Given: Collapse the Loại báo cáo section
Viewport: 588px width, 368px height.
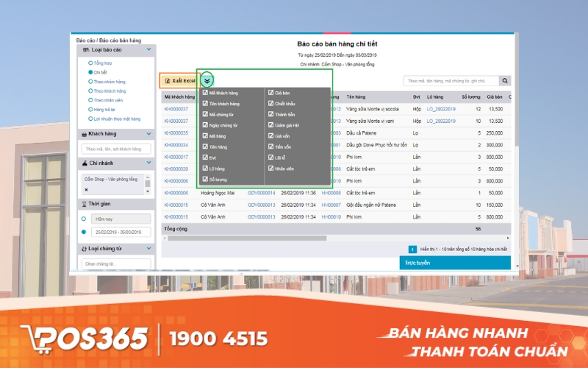Looking at the screenshot, I should 149,49.
